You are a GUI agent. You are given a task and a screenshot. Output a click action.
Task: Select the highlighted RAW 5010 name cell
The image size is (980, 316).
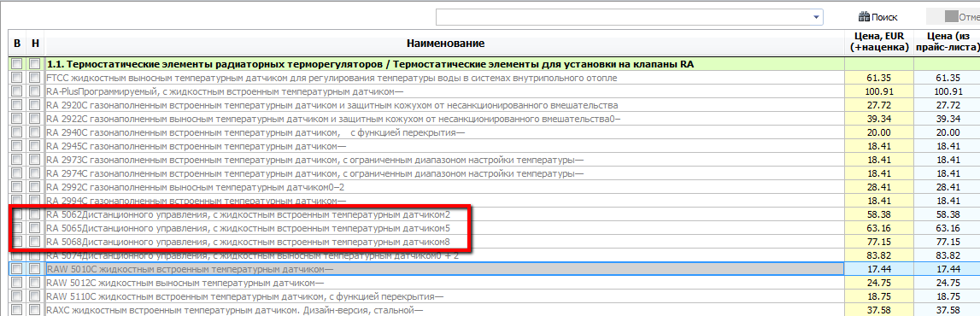tap(444, 268)
